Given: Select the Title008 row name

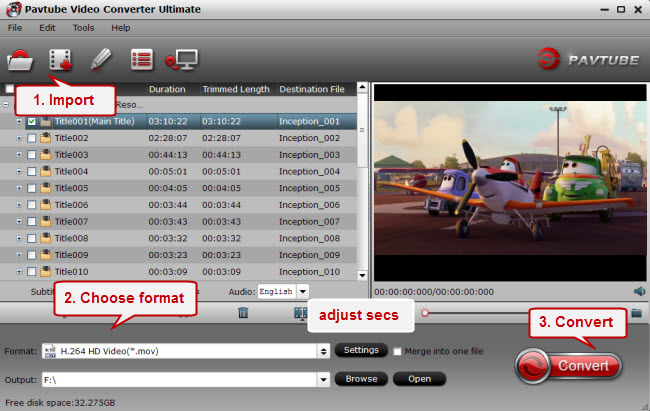Looking at the screenshot, I should [71, 238].
